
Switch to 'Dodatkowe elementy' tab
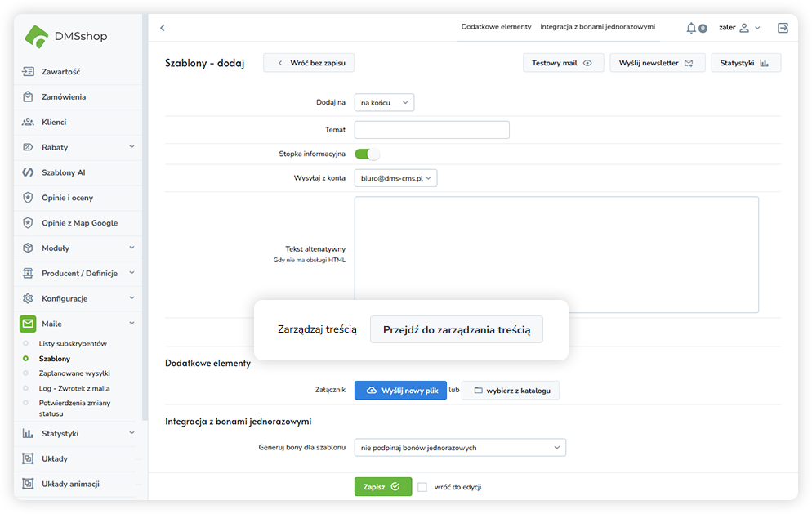coord(496,27)
